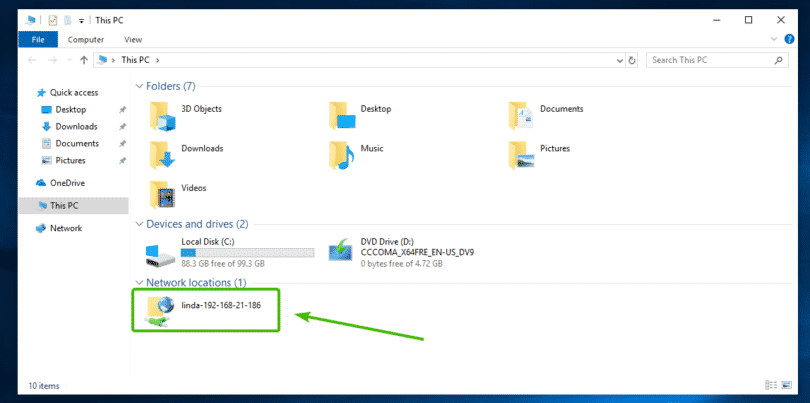This screenshot has width=810, height=403.
Task: Open the Music folder icon
Action: 341,155
